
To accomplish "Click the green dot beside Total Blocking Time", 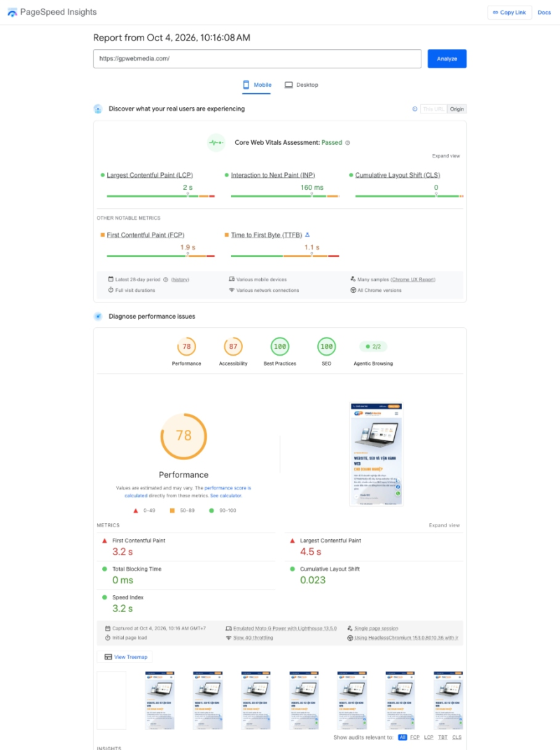I will [105, 569].
